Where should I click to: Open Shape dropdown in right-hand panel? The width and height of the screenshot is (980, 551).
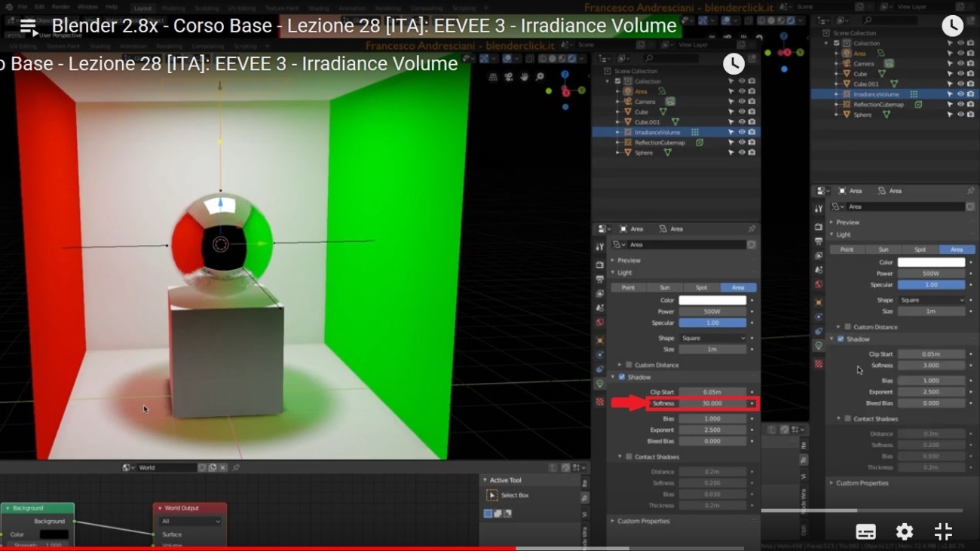pyautogui.click(x=932, y=300)
